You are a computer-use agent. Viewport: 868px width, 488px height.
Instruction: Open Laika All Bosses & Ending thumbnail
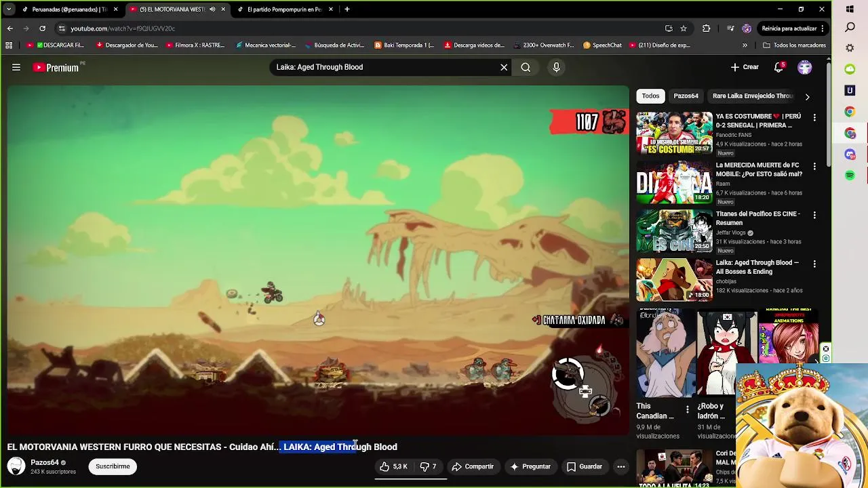coord(674,280)
